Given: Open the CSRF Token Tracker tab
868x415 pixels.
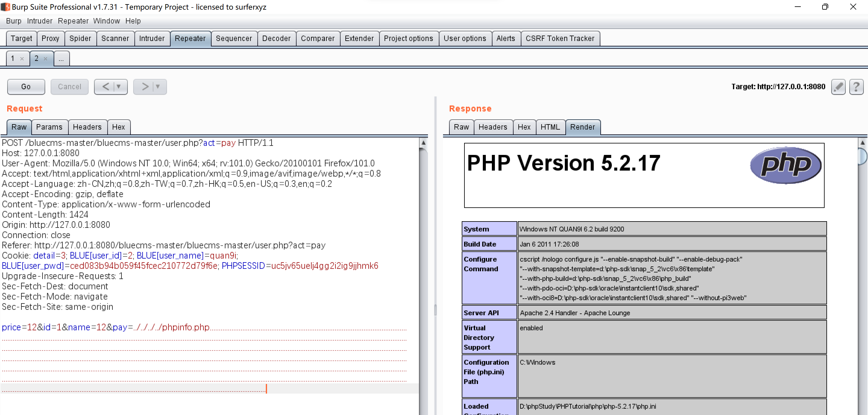Looking at the screenshot, I should (560, 38).
